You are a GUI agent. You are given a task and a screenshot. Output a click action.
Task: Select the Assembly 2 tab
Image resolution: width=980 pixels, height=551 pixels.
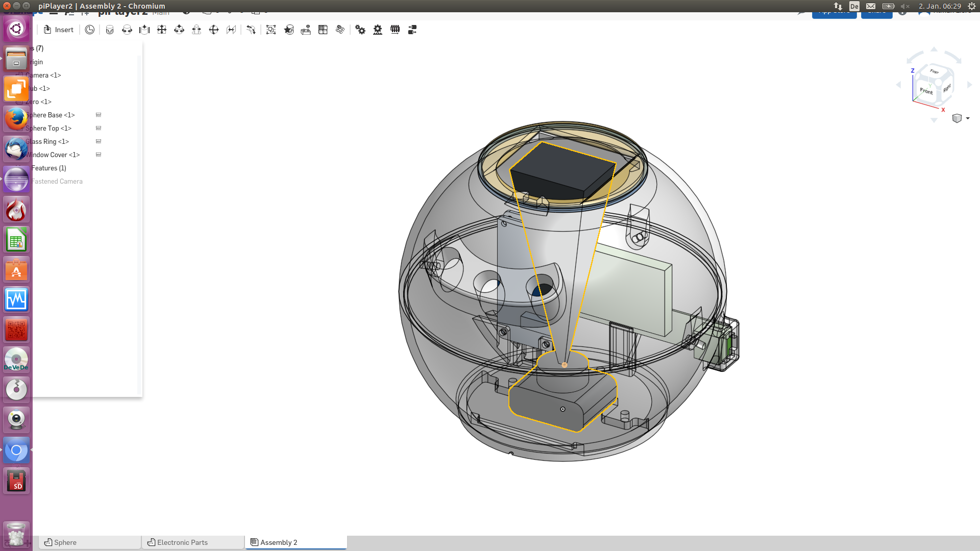pos(296,542)
